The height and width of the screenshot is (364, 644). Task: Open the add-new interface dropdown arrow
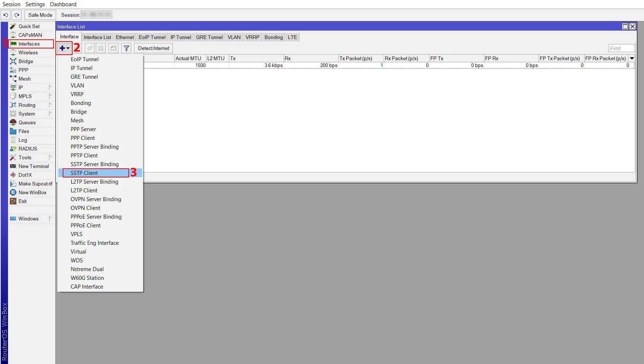(68, 48)
